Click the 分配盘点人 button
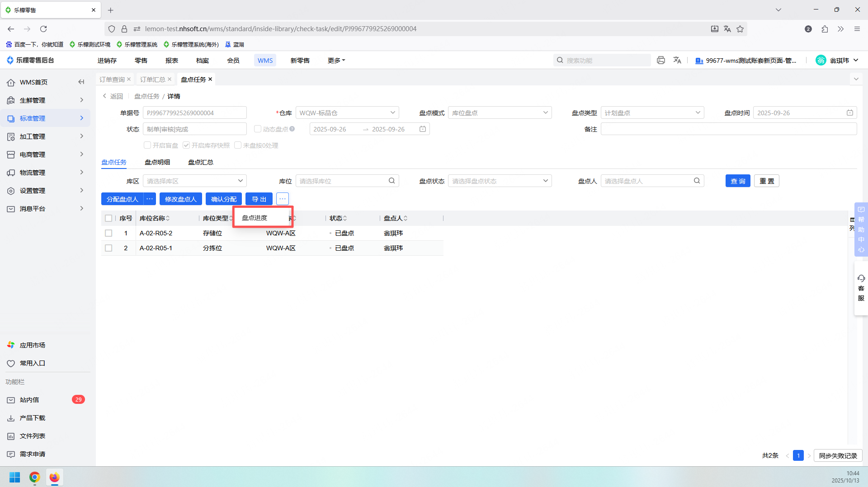Viewport: 868px width, 487px height. pos(123,199)
